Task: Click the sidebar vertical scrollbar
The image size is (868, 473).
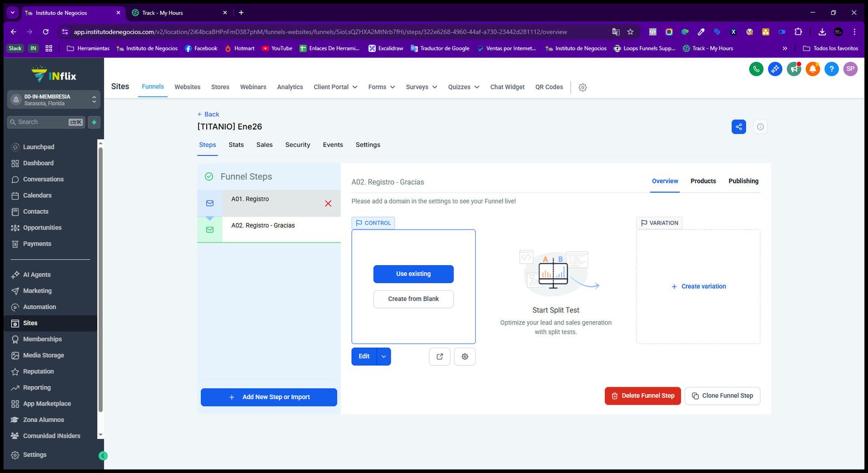Action: click(x=100, y=279)
